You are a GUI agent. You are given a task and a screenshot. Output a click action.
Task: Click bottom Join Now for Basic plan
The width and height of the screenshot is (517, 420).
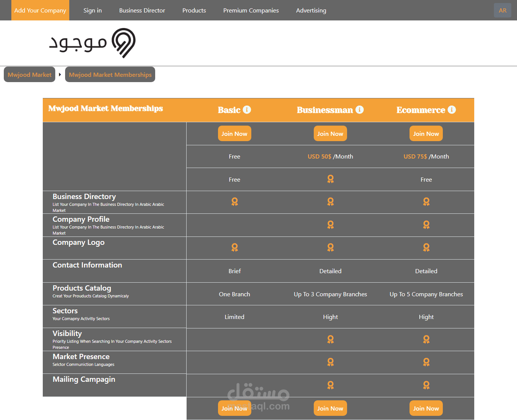click(x=235, y=408)
